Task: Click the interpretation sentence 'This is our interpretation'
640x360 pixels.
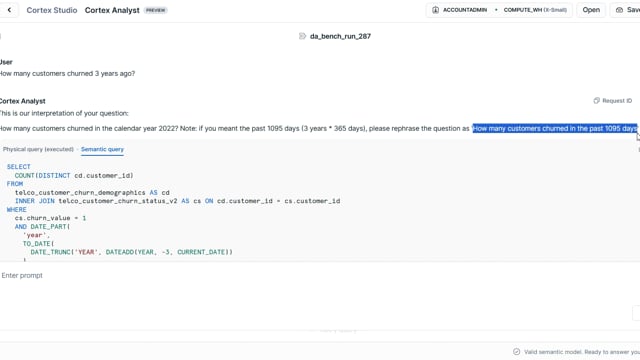Action: (64, 113)
